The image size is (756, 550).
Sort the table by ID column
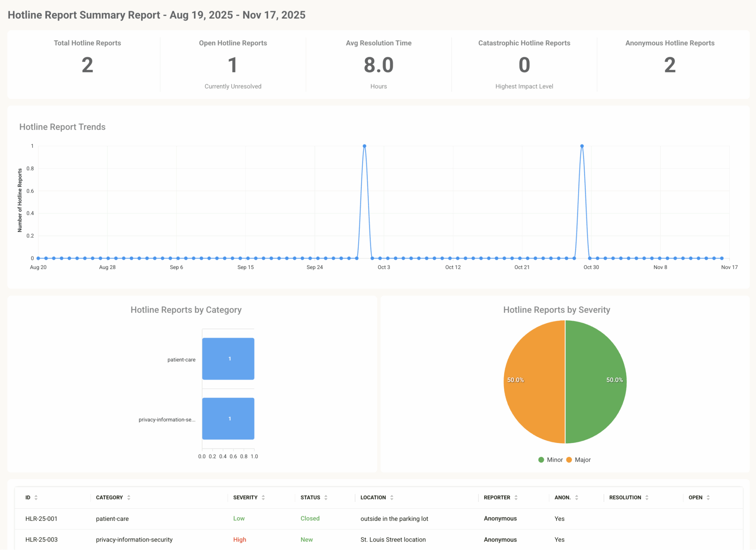(x=36, y=497)
